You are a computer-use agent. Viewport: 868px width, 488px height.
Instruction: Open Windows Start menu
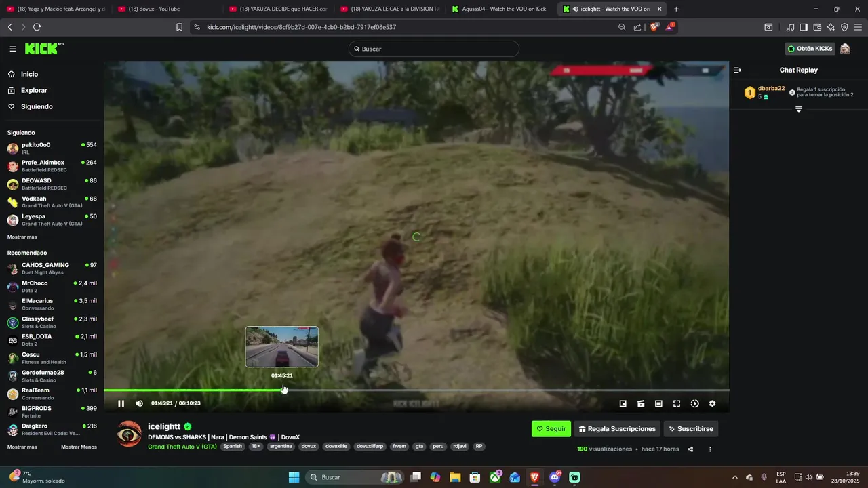tap(294, 477)
